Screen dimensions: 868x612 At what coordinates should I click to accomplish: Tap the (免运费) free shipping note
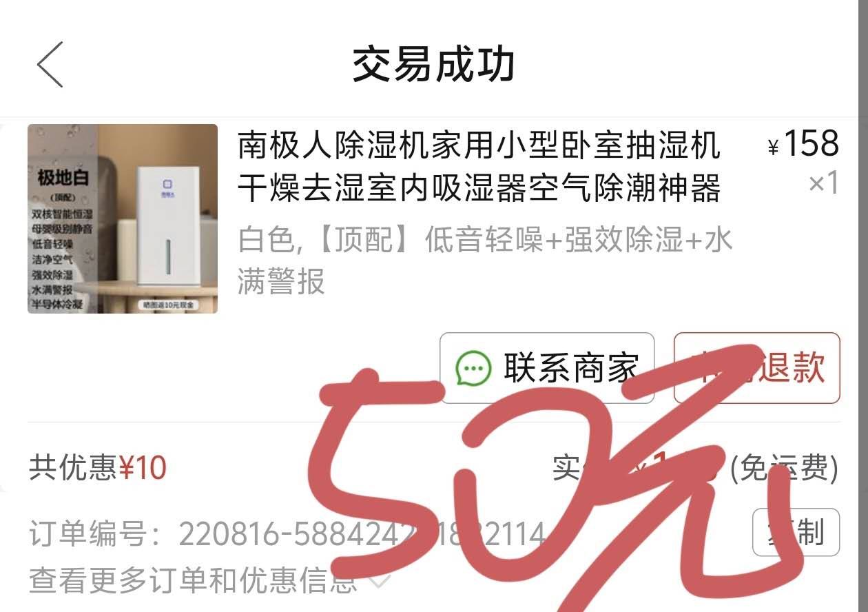pos(784,469)
